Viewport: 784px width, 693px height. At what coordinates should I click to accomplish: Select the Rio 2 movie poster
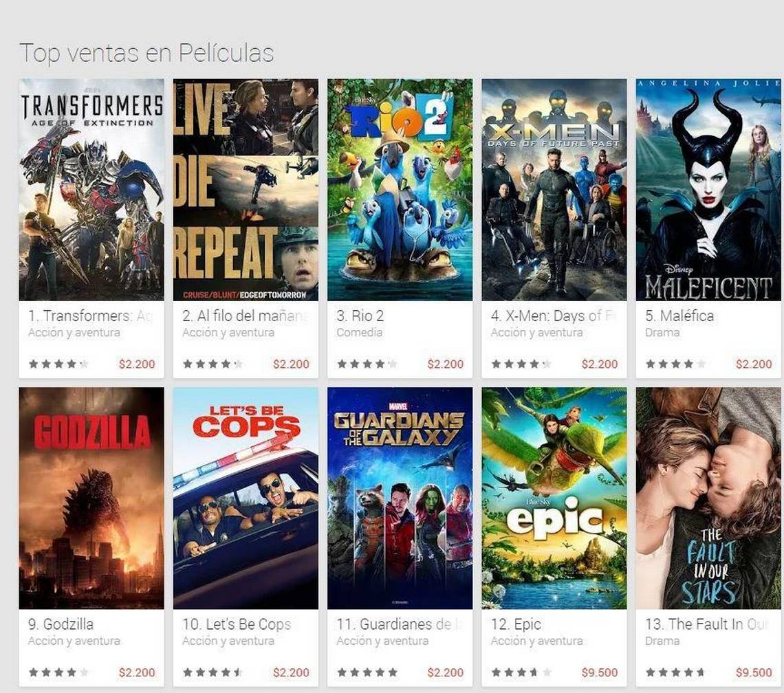point(400,190)
